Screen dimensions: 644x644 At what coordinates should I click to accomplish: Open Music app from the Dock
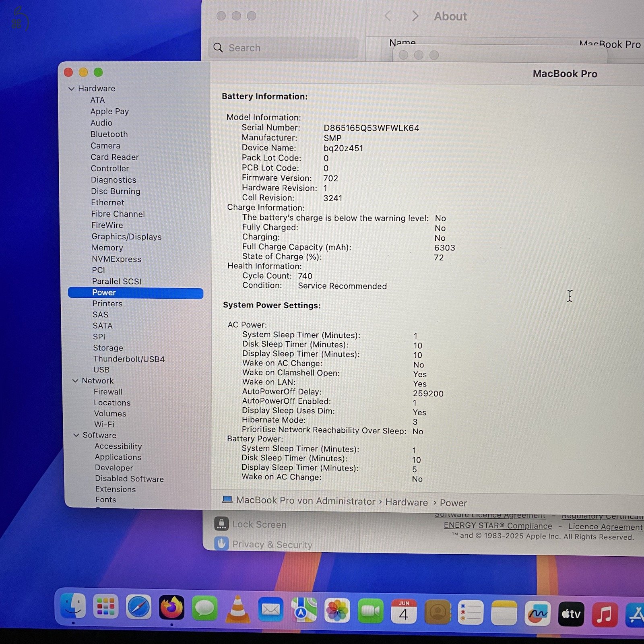pyautogui.click(x=605, y=615)
